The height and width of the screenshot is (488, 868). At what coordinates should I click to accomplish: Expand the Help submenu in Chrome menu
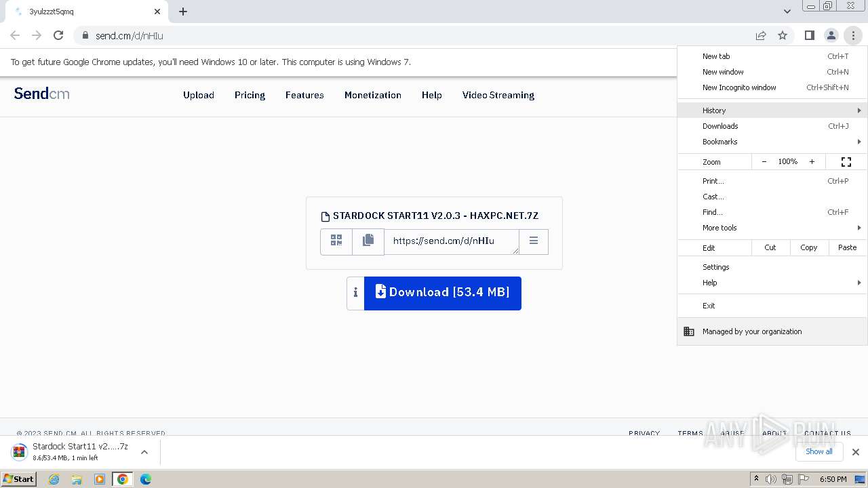click(x=772, y=283)
